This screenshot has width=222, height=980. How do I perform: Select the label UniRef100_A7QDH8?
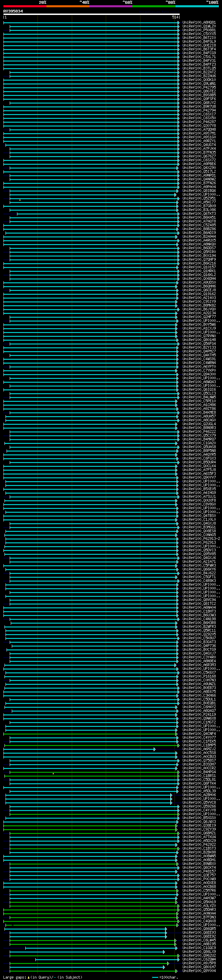199,129
